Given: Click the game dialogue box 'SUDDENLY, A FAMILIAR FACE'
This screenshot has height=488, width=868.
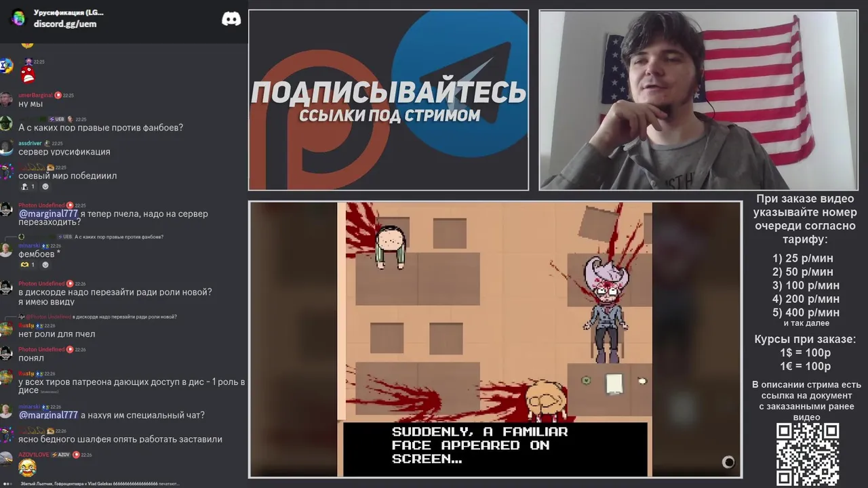Looking at the screenshot, I should tap(495, 449).
